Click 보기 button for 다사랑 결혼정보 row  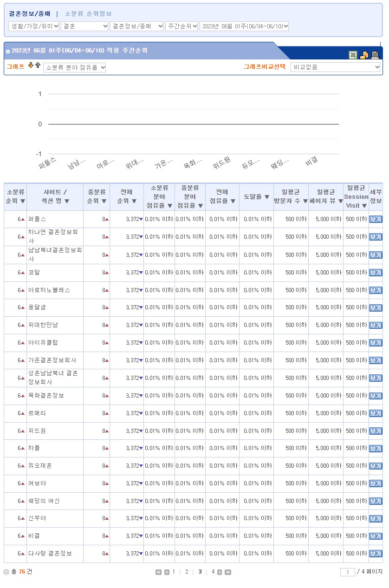point(376,554)
